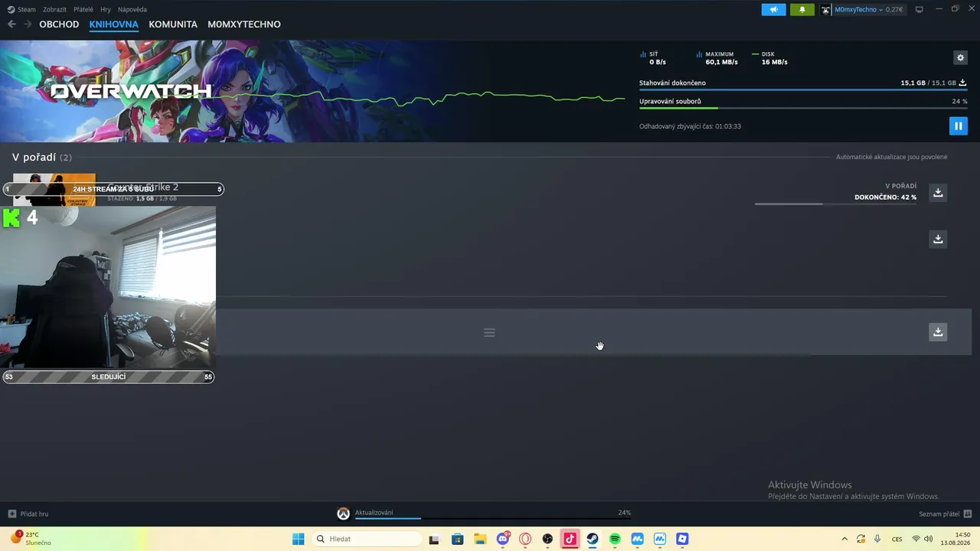
Task: Open File Explorer from the taskbar
Action: tap(480, 539)
